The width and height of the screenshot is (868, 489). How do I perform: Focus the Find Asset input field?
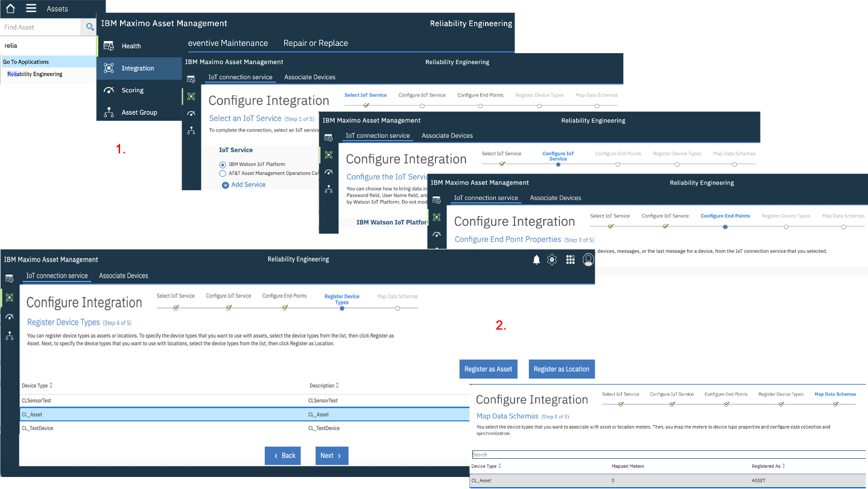point(40,27)
